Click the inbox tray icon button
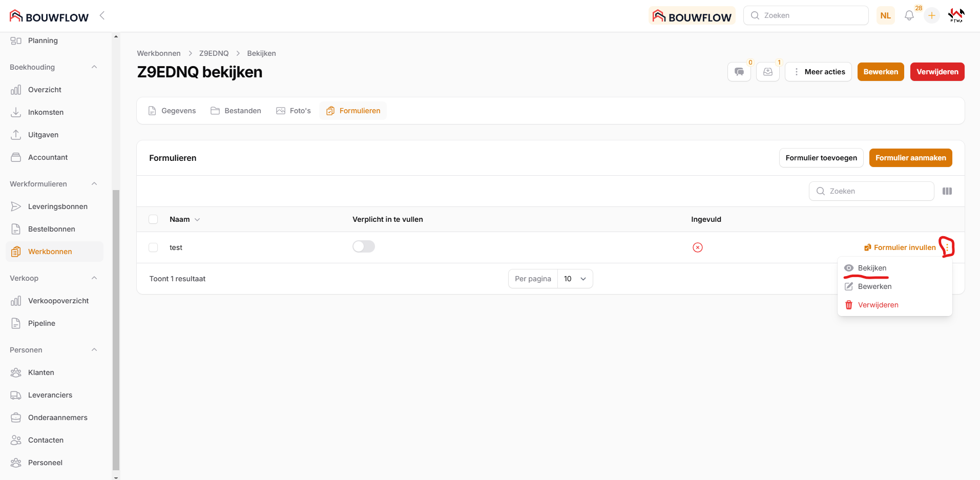 767,72
